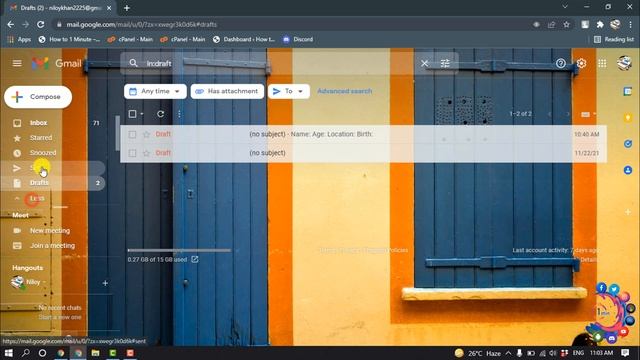Open the To filter dropdown

(x=289, y=91)
